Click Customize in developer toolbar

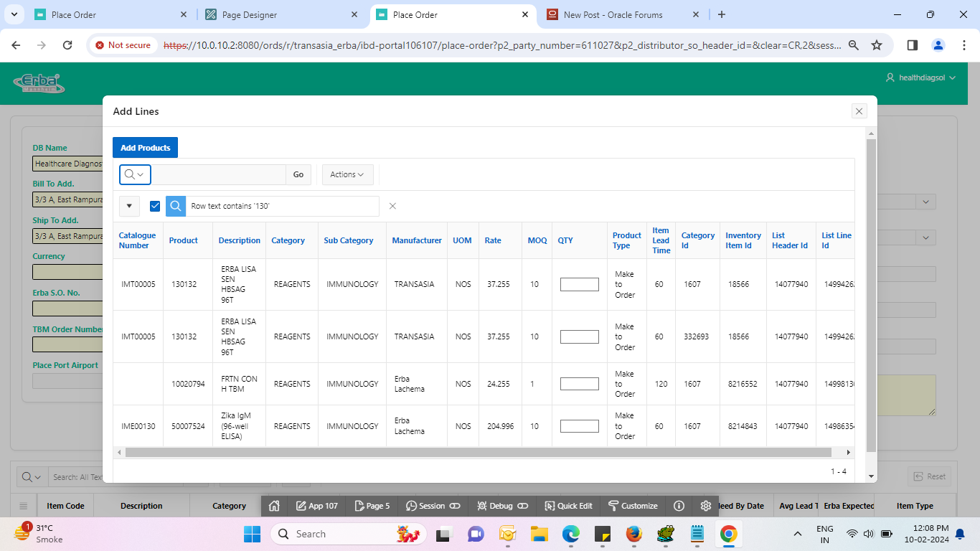(633, 506)
